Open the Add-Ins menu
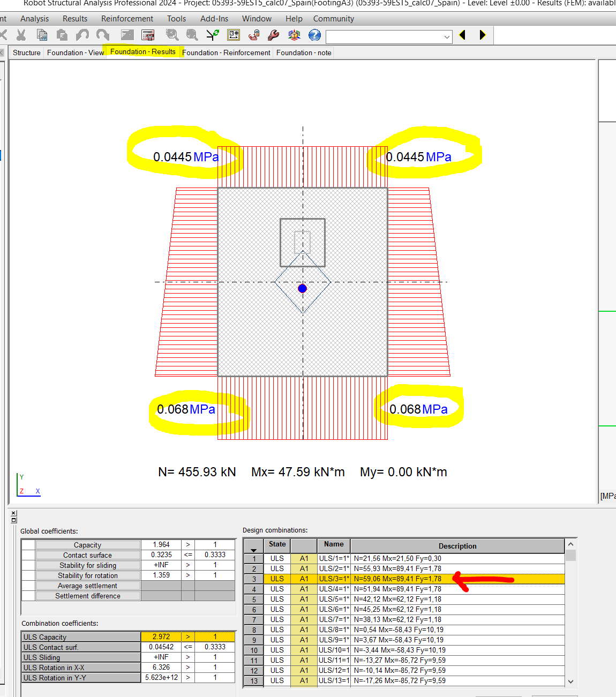This screenshot has width=616, height=697. tap(214, 19)
